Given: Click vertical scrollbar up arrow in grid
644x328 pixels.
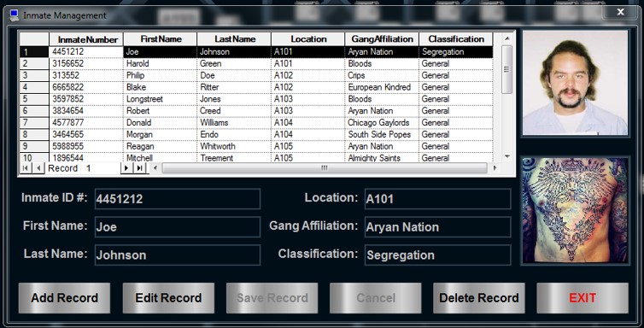Looking at the screenshot, I should pos(506,38).
